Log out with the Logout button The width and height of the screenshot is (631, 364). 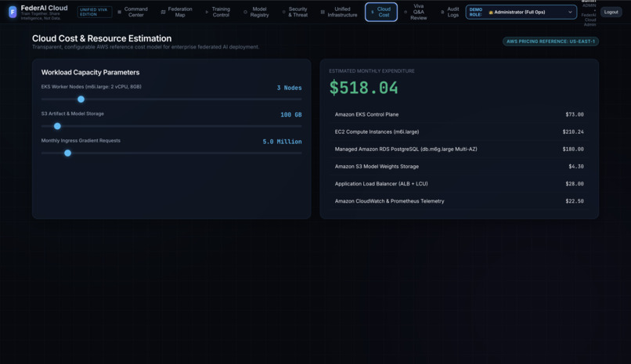pos(611,12)
